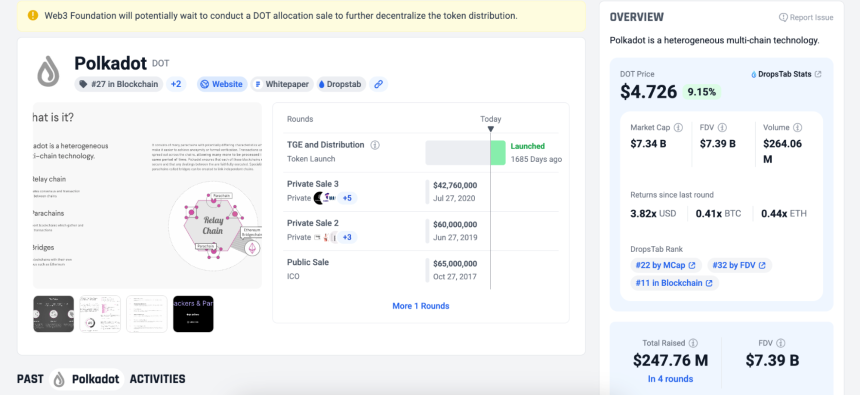
Task: Show More 1 Rounds
Action: [421, 306]
